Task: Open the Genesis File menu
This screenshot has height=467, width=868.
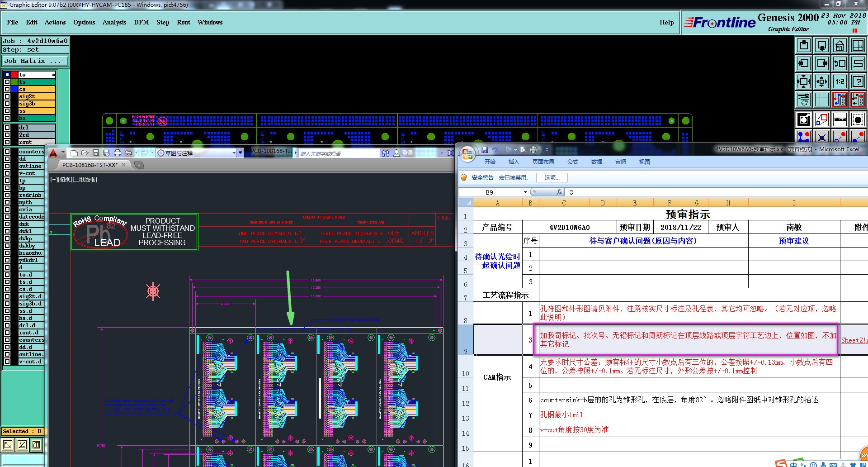Action: [13, 22]
